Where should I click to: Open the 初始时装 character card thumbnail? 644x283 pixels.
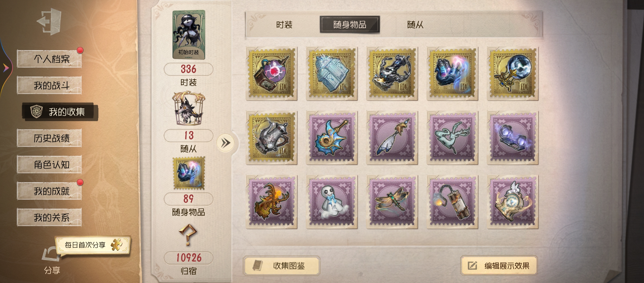tap(189, 35)
